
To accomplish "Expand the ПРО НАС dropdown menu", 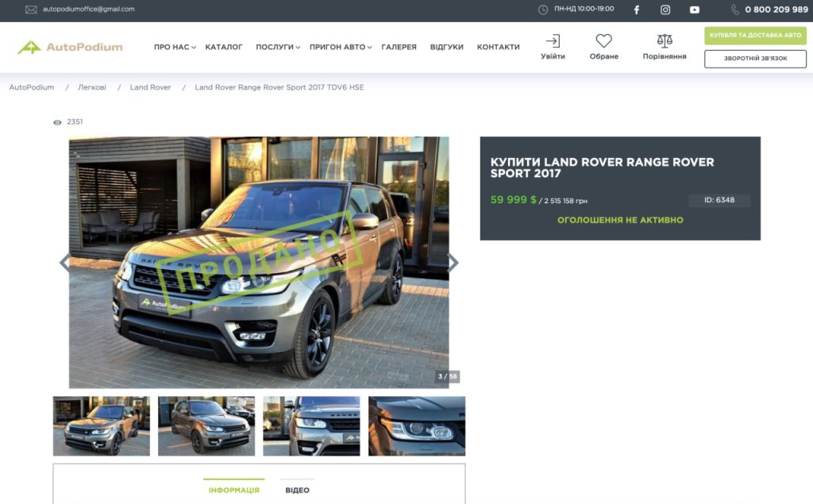I will point(174,47).
